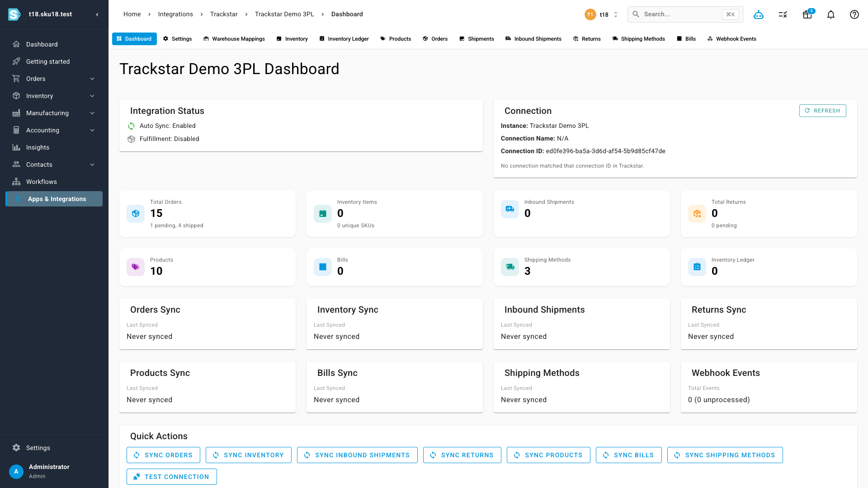Open the Shipments tab

476,39
